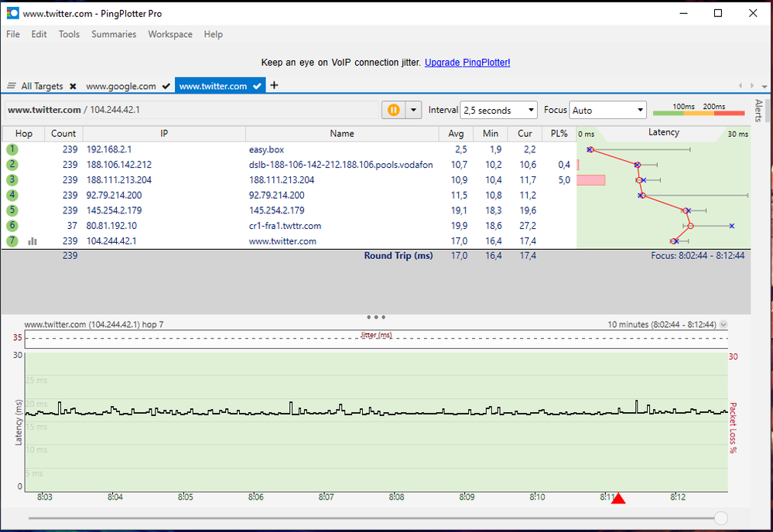The image size is (773, 532).
Task: Click the latency color scale 100ms 200ms
Action: click(699, 109)
